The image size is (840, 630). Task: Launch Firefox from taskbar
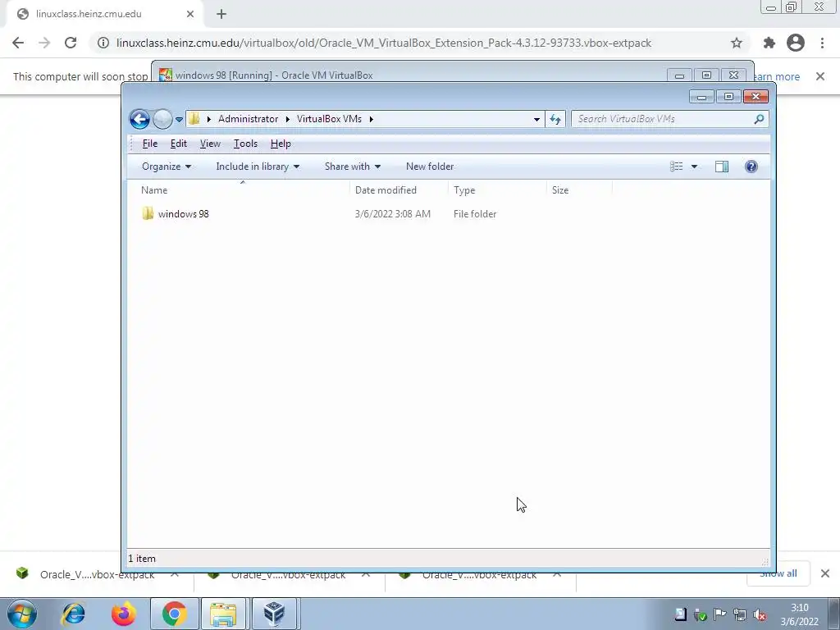123,614
